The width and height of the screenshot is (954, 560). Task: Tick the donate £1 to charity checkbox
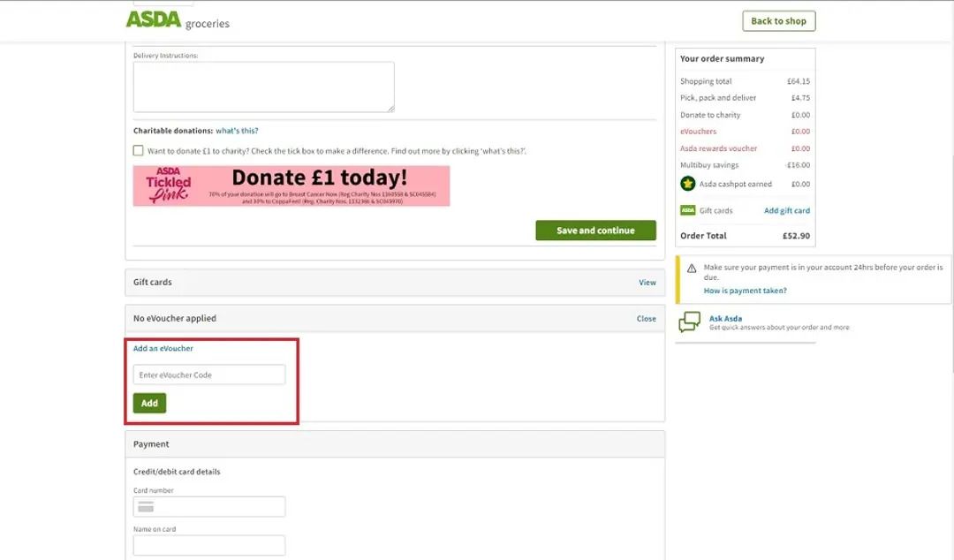pos(139,151)
